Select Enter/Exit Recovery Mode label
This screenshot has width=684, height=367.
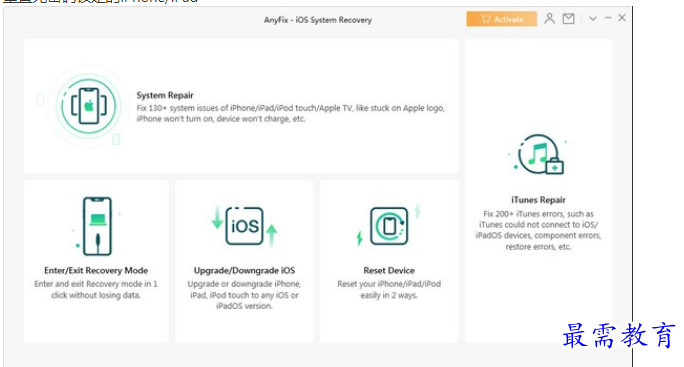click(96, 271)
